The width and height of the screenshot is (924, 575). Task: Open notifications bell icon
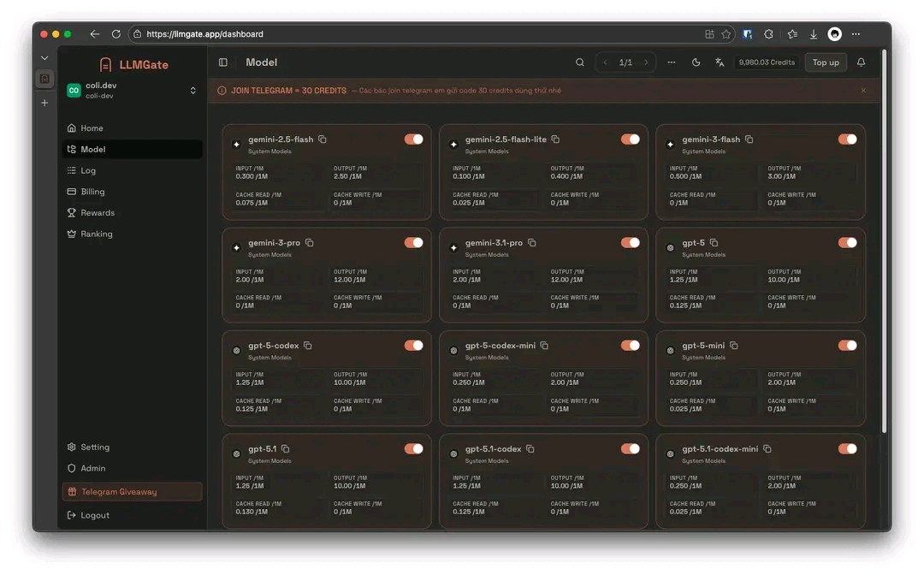(861, 62)
